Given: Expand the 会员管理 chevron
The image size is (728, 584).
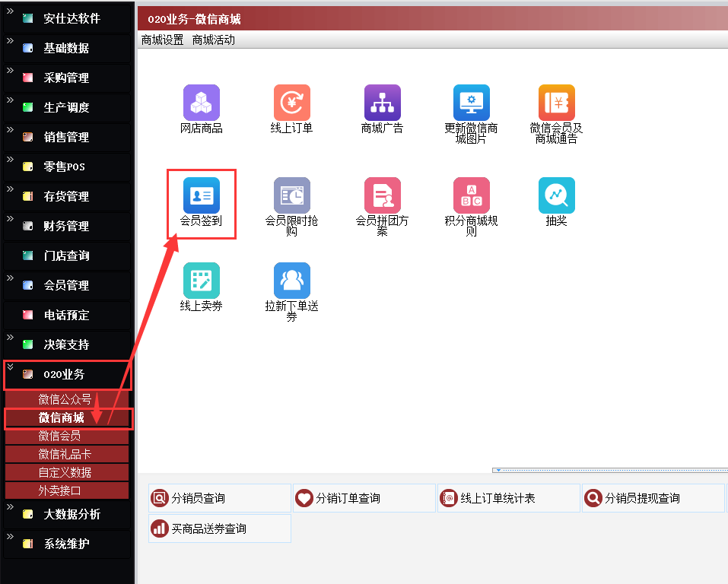Looking at the screenshot, I should point(10,278).
